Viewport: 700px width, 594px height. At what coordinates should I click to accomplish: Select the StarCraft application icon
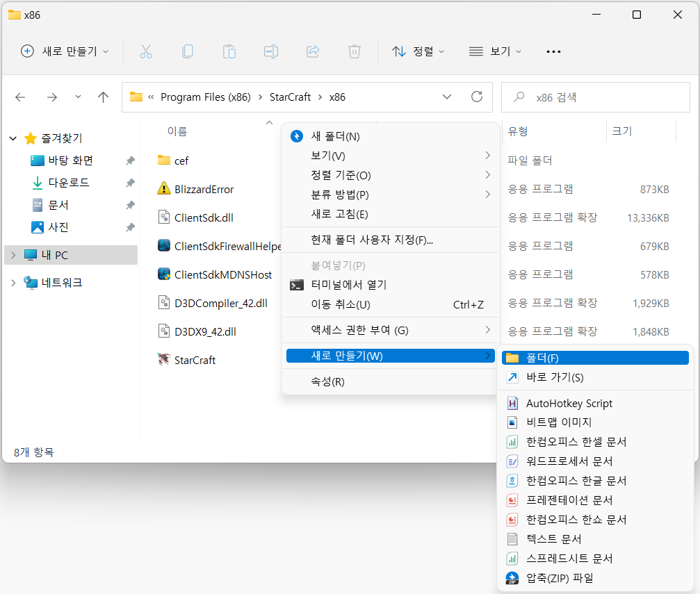[164, 359]
